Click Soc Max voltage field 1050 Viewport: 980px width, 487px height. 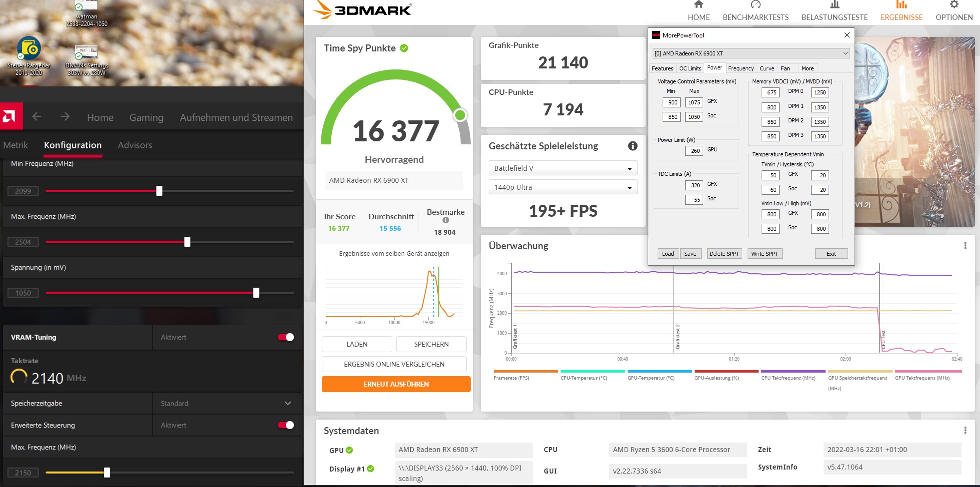coord(694,117)
